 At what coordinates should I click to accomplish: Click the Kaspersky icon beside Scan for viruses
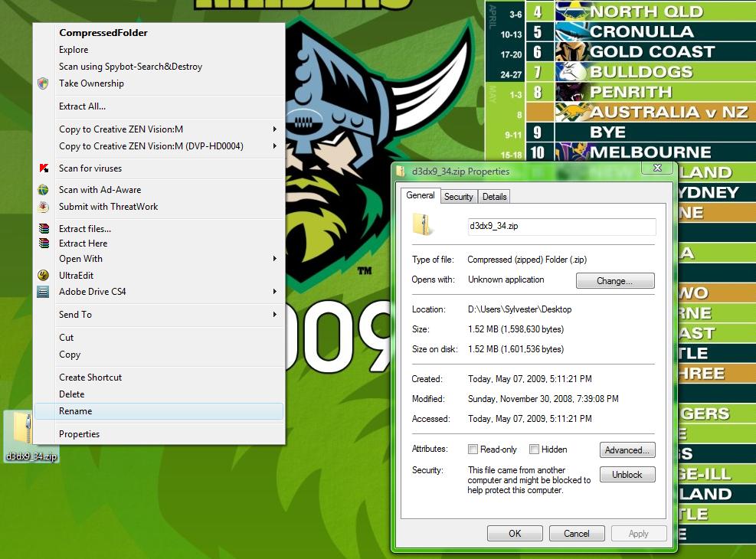pos(44,168)
